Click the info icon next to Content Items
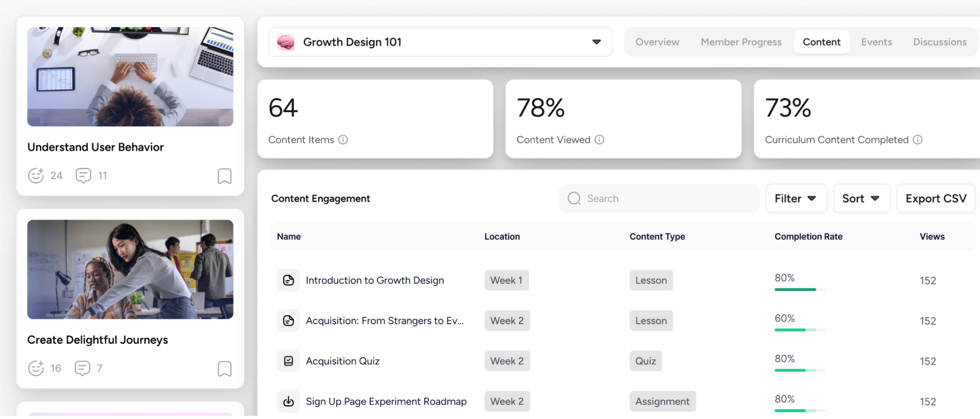Screen dimensions: 980x419 (343, 140)
